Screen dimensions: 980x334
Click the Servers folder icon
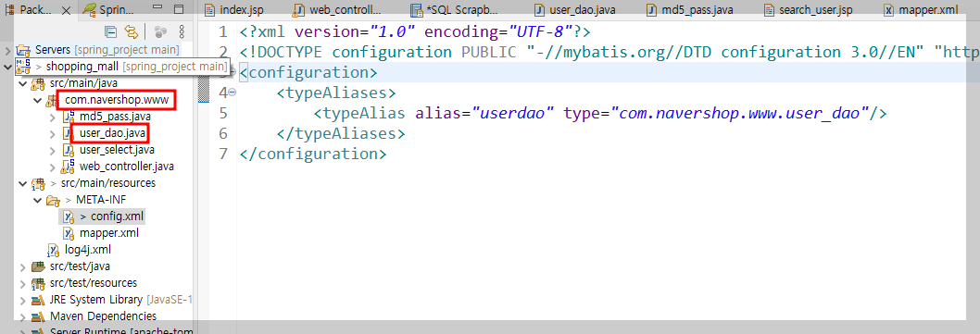pyautogui.click(x=24, y=50)
